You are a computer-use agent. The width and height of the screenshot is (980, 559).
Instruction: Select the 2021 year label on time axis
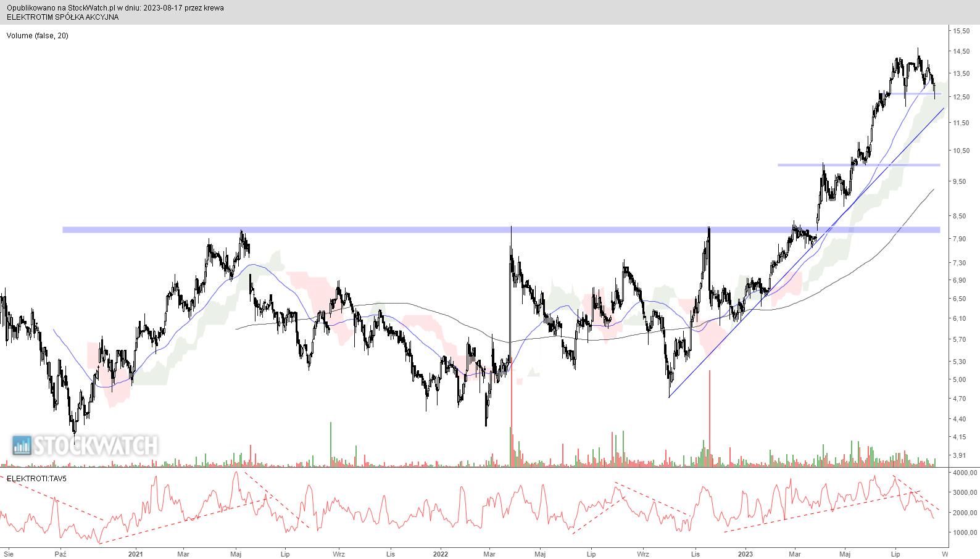point(136,553)
